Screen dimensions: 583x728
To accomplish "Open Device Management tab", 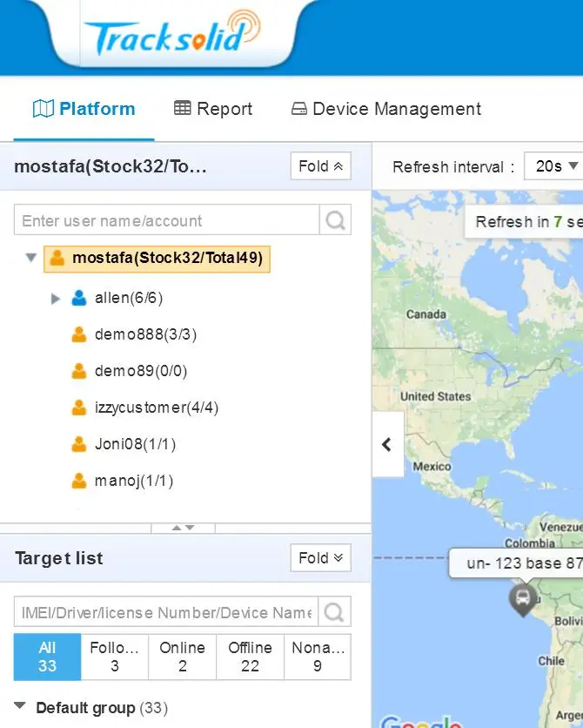I will [385, 109].
